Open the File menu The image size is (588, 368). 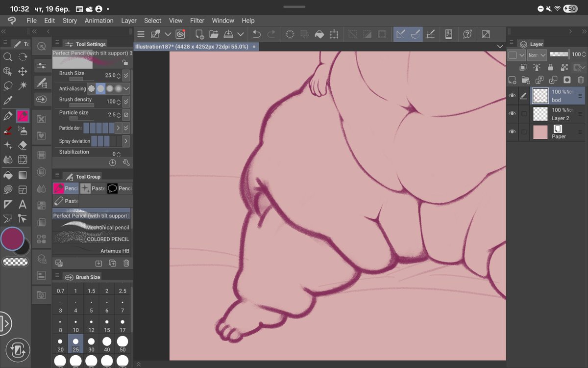coord(31,21)
